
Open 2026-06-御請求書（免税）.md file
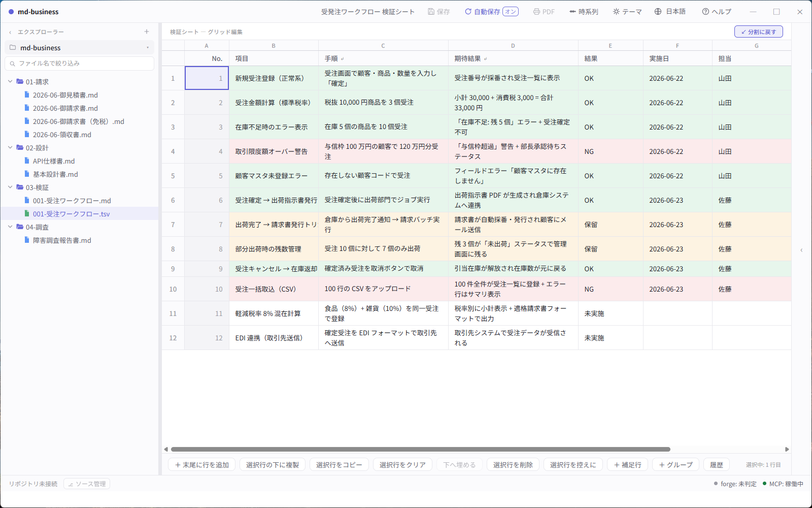(78, 121)
